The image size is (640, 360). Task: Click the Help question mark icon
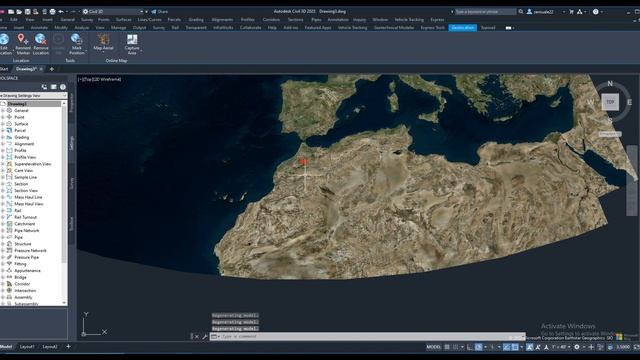596,11
